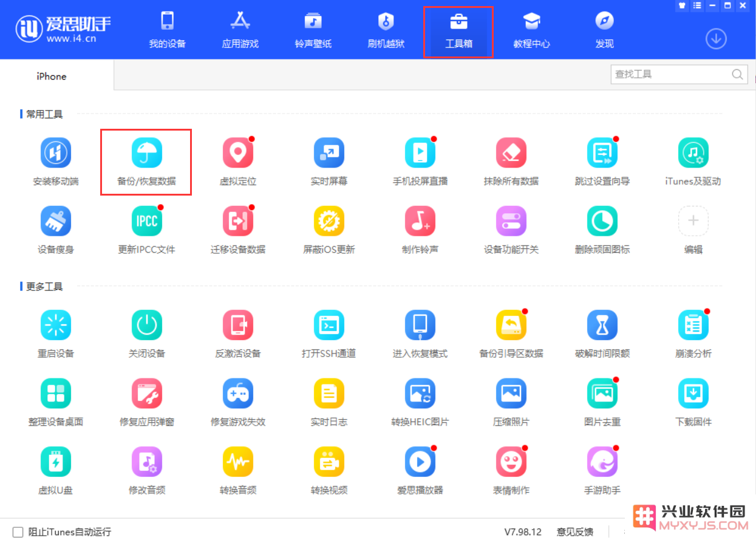Open the title bar menu list icon
756x540 pixels.
[696, 5]
